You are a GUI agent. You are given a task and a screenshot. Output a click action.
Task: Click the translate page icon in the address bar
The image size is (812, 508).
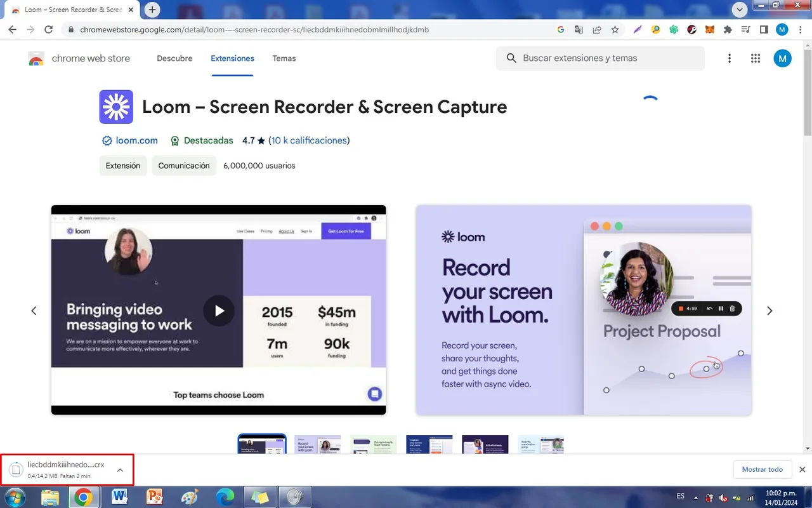(579, 29)
